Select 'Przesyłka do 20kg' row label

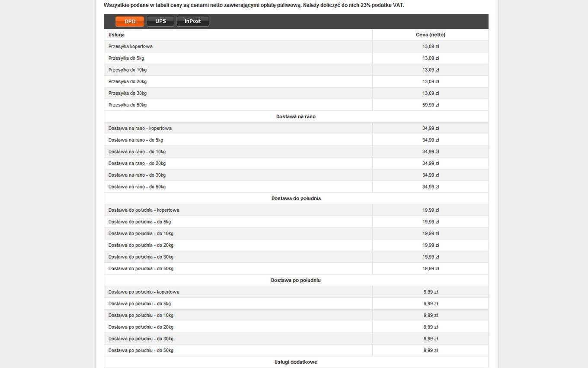128,81
